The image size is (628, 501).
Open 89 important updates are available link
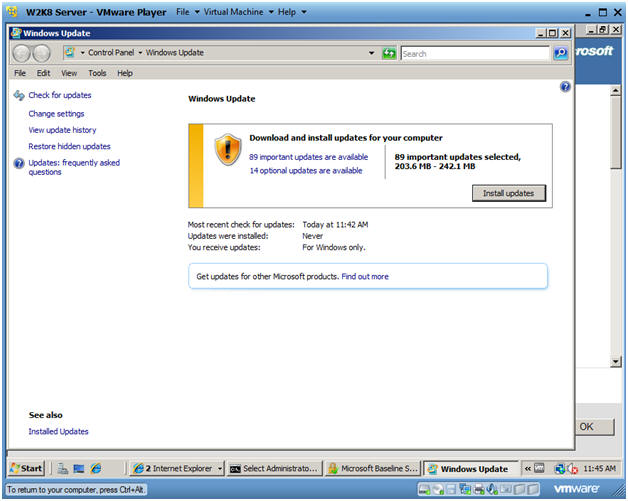(x=308, y=157)
